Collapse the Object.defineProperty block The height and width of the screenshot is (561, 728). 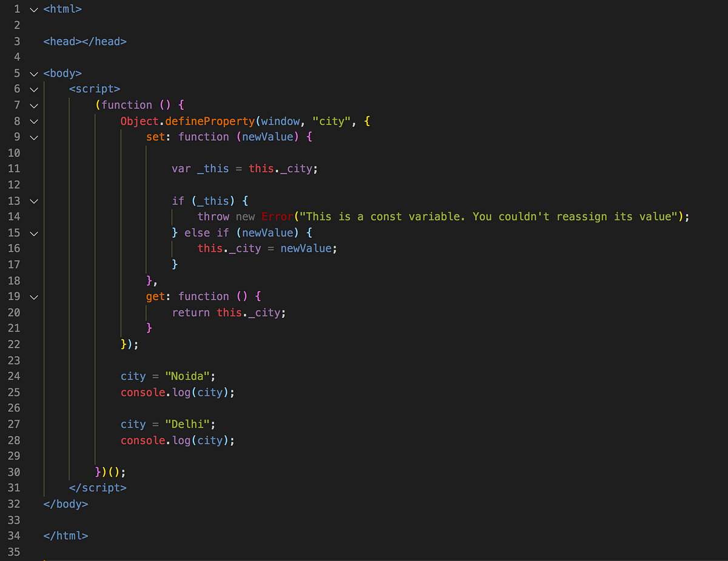click(33, 121)
